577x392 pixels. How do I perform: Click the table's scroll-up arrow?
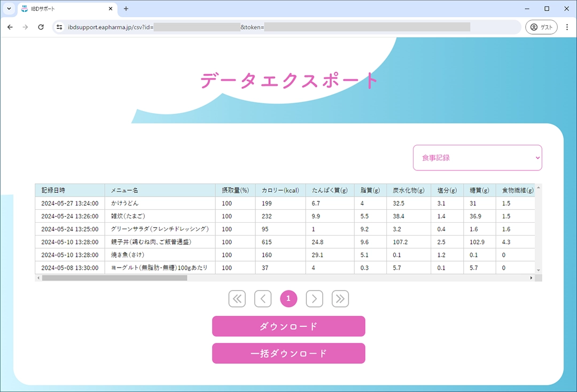[x=539, y=187]
